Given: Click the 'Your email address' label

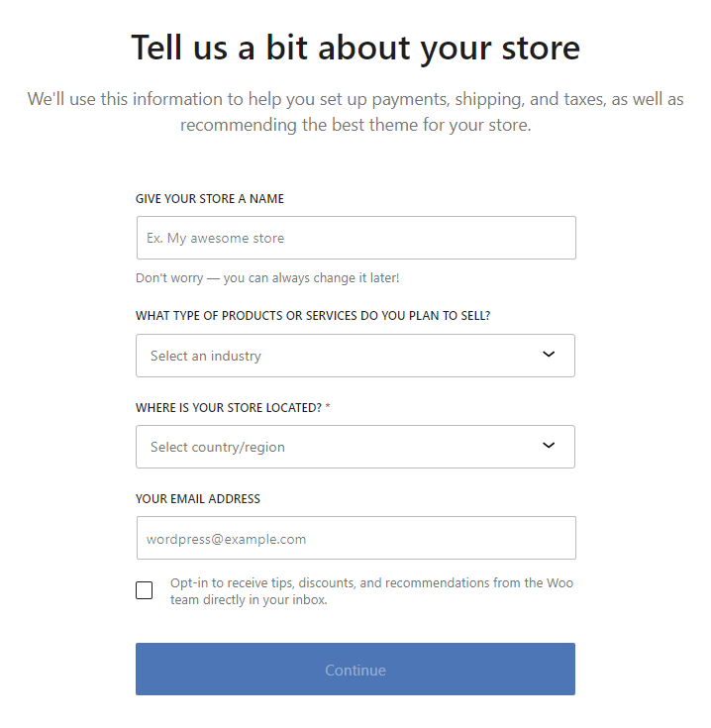Looking at the screenshot, I should 198,499.
